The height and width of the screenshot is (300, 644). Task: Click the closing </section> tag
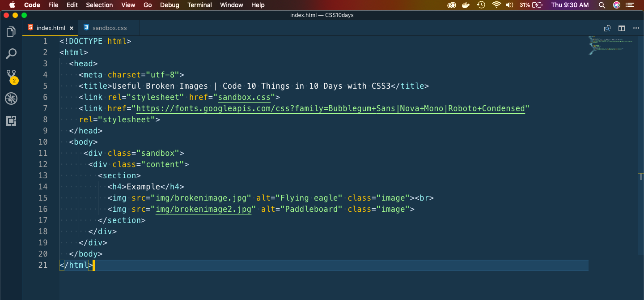pos(122,220)
